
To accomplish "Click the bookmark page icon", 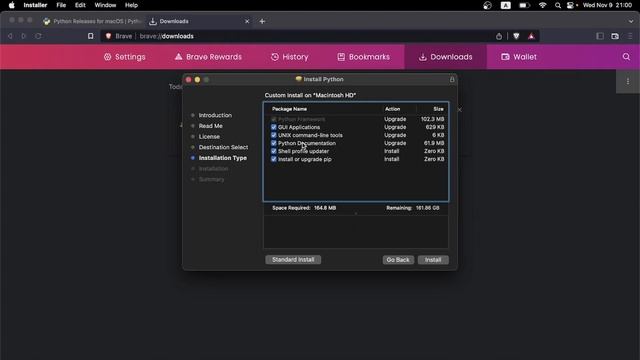I will coord(91,36).
